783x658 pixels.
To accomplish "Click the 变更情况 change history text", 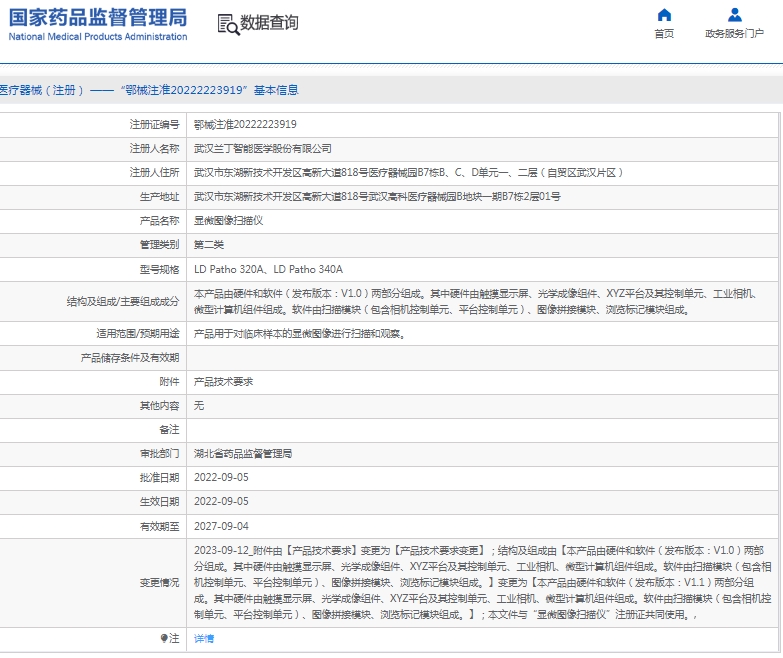I will 483,583.
